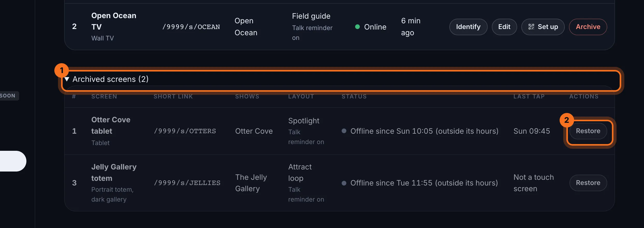
Task: Click the Open Ocean TV screen name
Action: 114,21
